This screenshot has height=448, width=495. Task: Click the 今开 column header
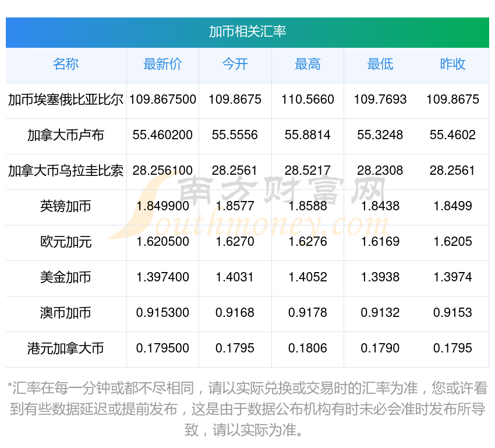click(x=235, y=65)
